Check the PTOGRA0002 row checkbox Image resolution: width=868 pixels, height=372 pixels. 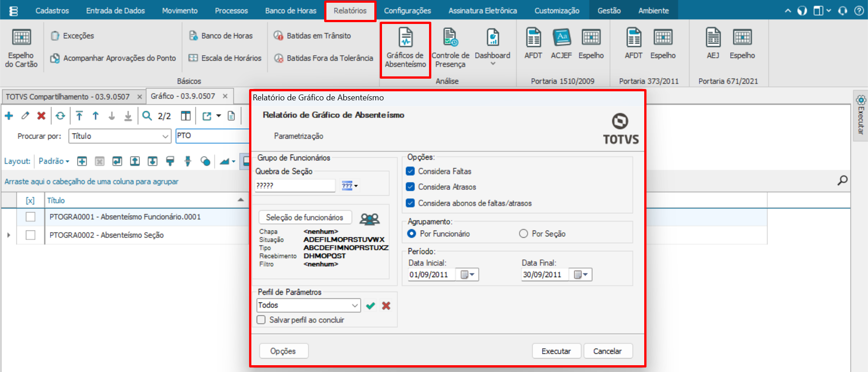pyautogui.click(x=30, y=235)
